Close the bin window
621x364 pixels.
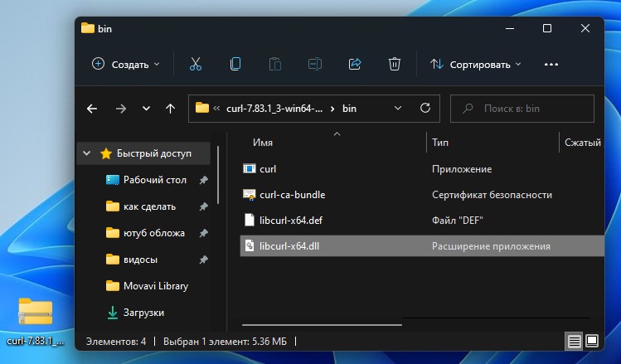[x=585, y=28]
